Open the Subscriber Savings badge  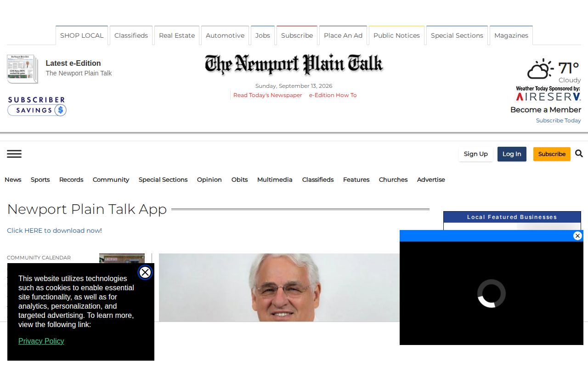[37, 106]
